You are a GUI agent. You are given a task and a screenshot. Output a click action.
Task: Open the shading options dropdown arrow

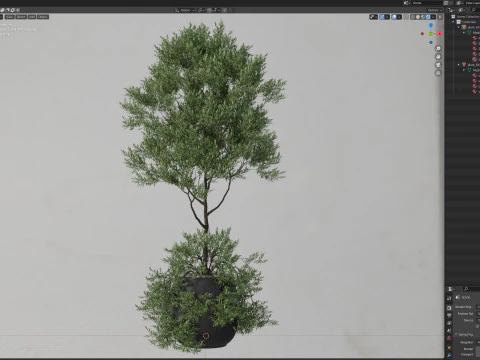click(x=433, y=17)
